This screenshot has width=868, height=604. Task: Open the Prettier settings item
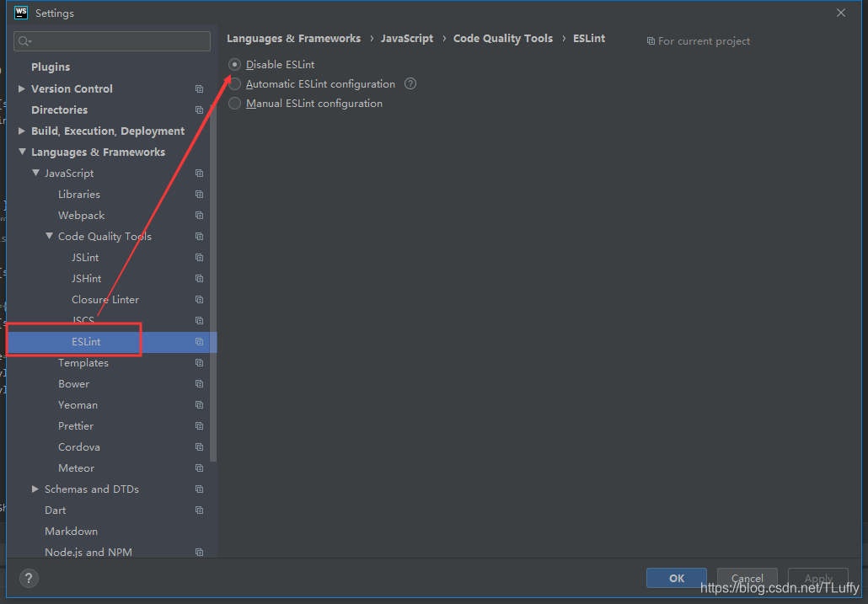[x=76, y=426]
